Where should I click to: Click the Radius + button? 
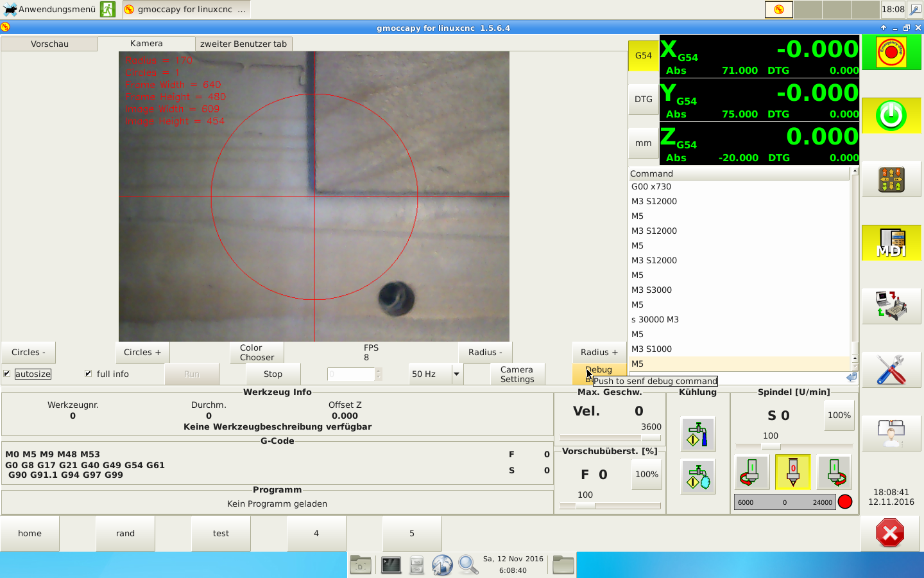coord(599,353)
